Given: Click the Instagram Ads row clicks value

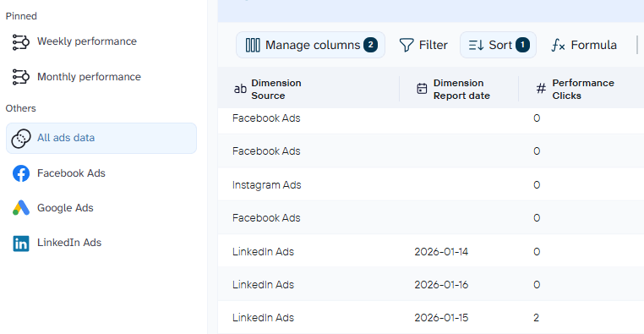Looking at the screenshot, I should tap(537, 185).
